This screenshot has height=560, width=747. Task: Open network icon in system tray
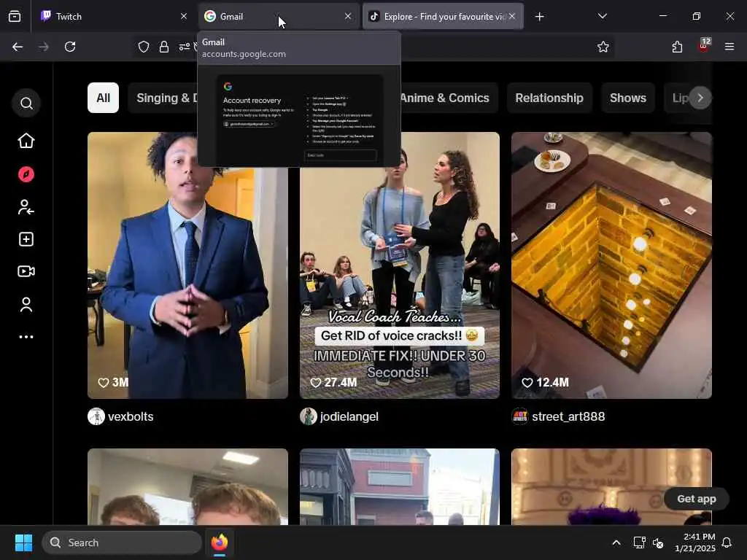point(639,542)
